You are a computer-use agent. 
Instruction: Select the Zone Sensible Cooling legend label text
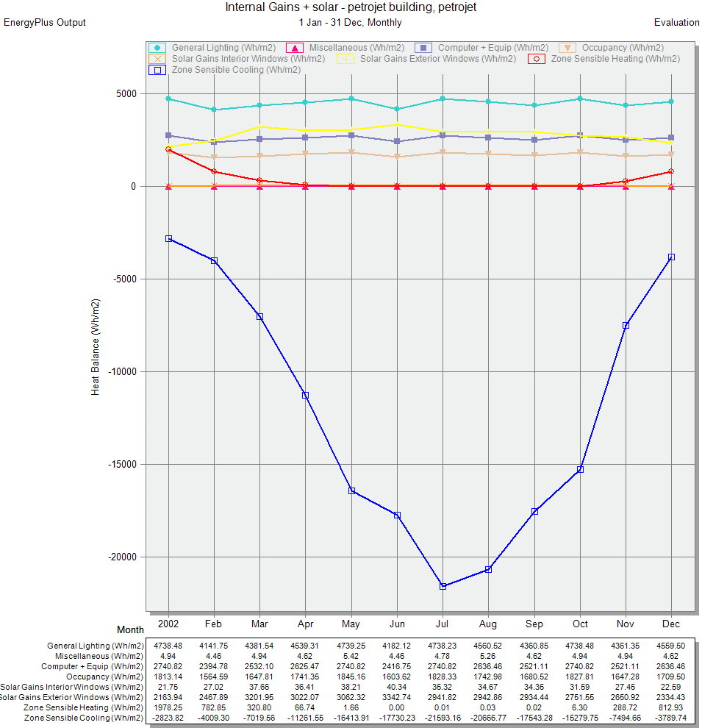click(236, 70)
